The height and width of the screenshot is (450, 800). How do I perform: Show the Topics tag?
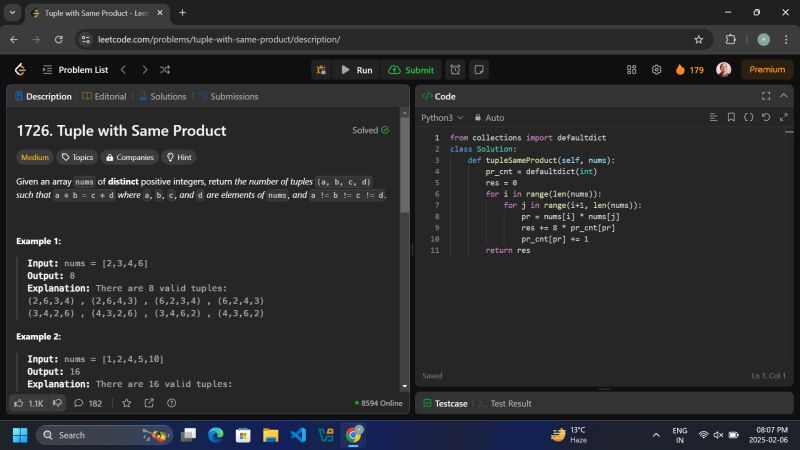tap(78, 157)
